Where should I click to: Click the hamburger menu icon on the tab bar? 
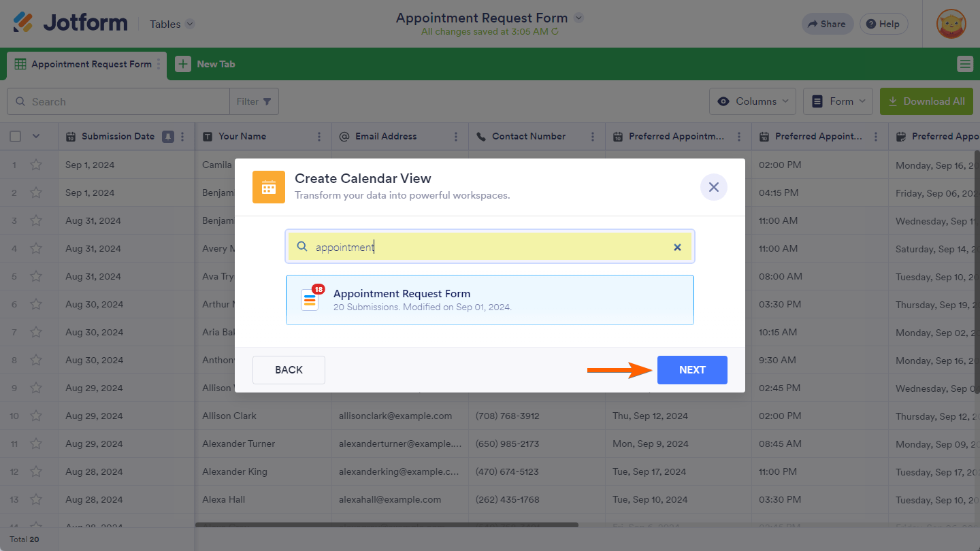[964, 64]
